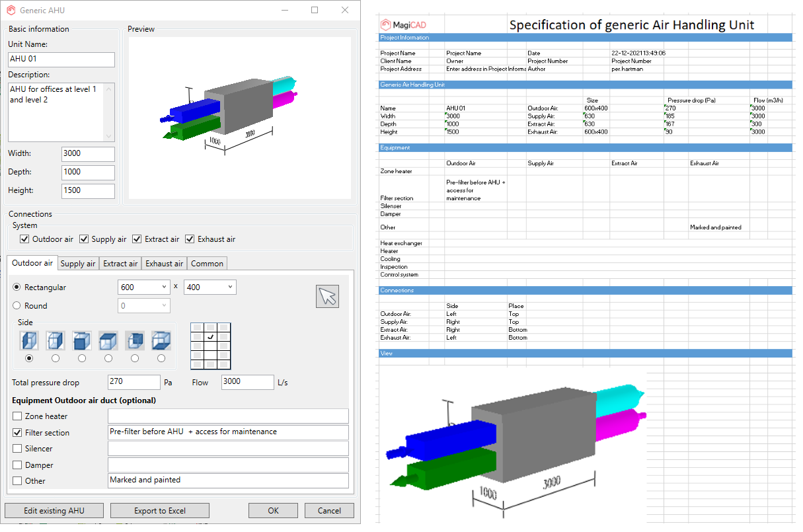Click the Zone heater description field
Image resolution: width=803 pixels, height=532 pixels.
[x=228, y=416]
